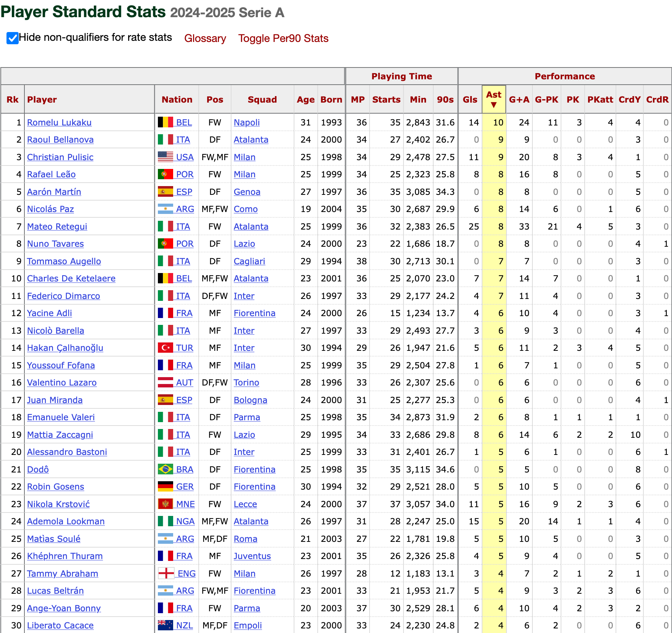This screenshot has height=633, width=672.
Task: Uncheck Hide non-qualifiers for rate stats
Action: click(13, 38)
